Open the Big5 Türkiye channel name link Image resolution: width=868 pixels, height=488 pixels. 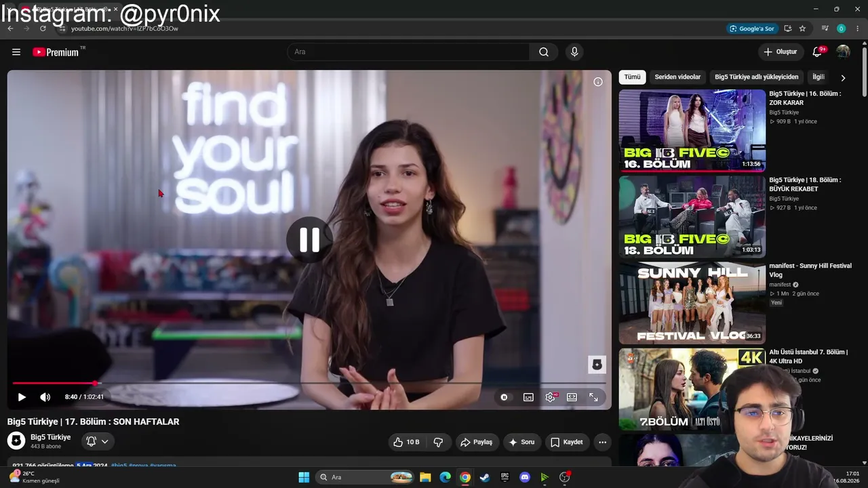pos(50,437)
